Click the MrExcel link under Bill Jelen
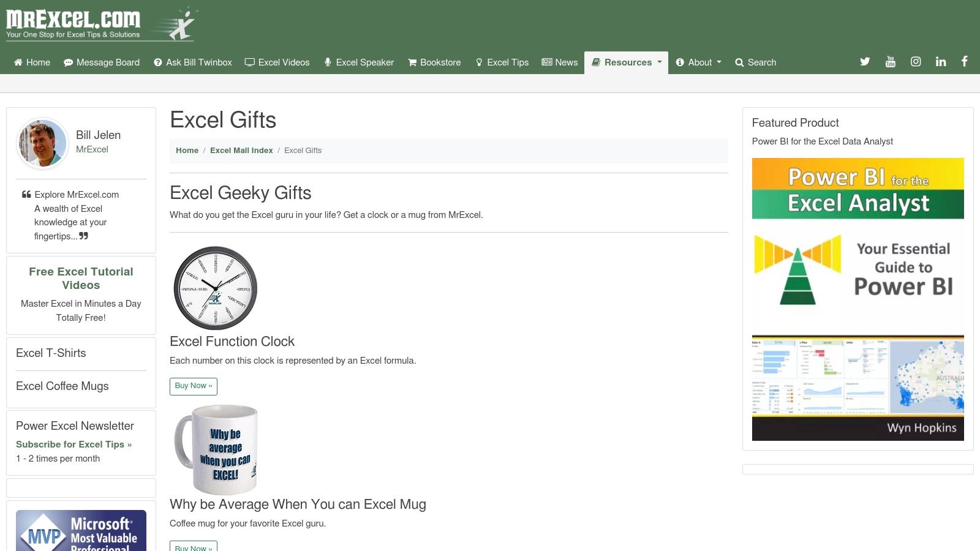980x551 pixels. (92, 149)
